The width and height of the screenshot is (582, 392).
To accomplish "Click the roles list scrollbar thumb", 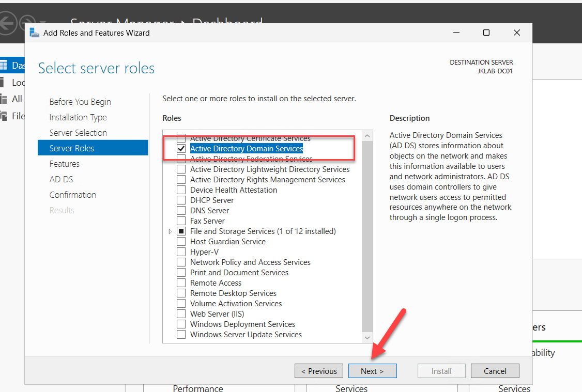I will click(x=367, y=236).
